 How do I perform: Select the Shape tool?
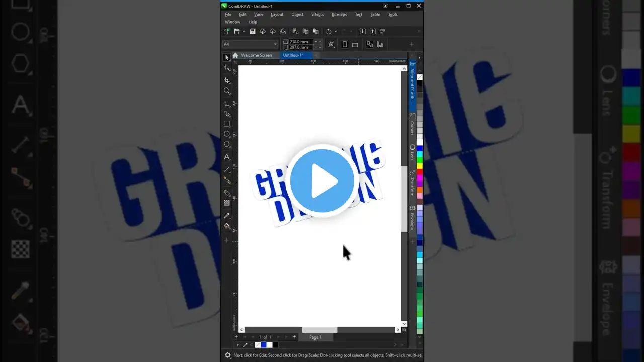coord(227,68)
